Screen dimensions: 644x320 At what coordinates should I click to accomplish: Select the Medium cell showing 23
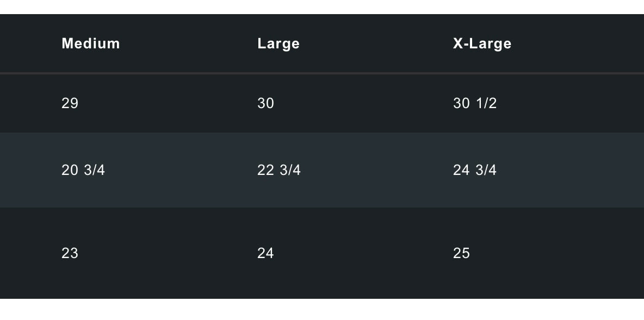point(70,253)
